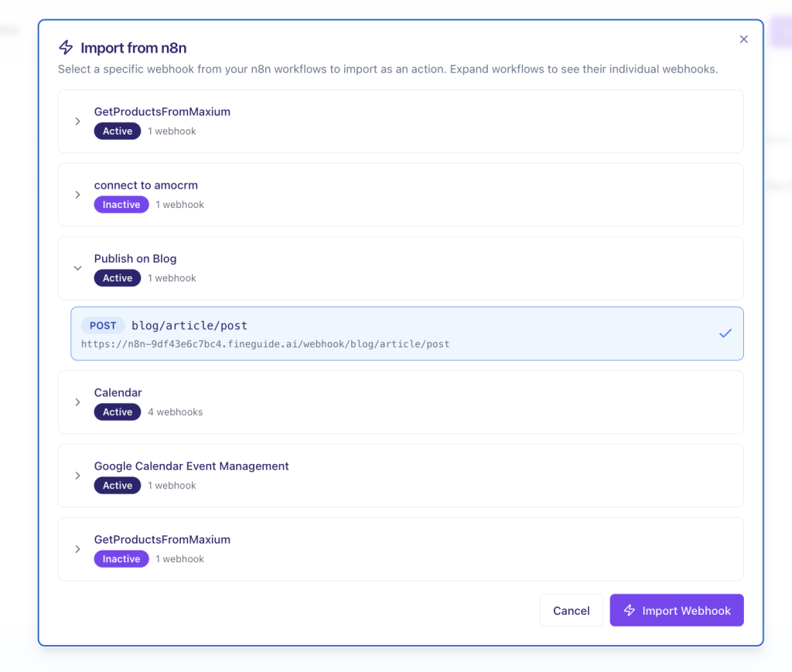Click the lightning icon in Import Webhook button
Image resolution: width=792 pixels, height=672 pixels.
[629, 610]
